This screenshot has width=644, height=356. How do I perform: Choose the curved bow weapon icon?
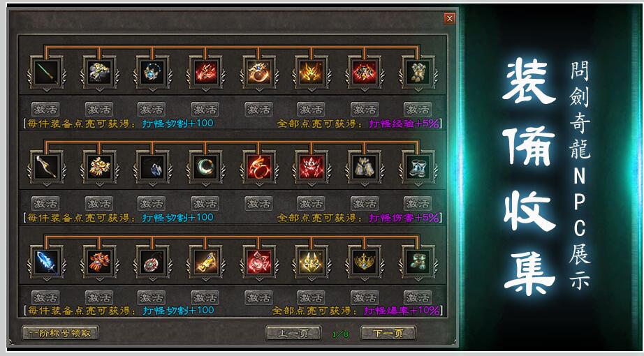46,167
